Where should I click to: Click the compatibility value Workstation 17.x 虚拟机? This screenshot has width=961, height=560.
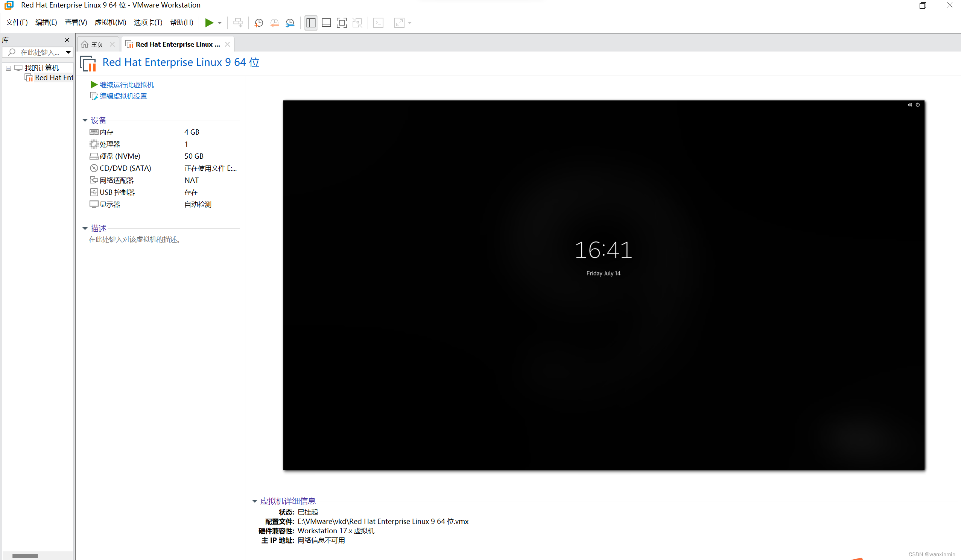[x=336, y=531]
